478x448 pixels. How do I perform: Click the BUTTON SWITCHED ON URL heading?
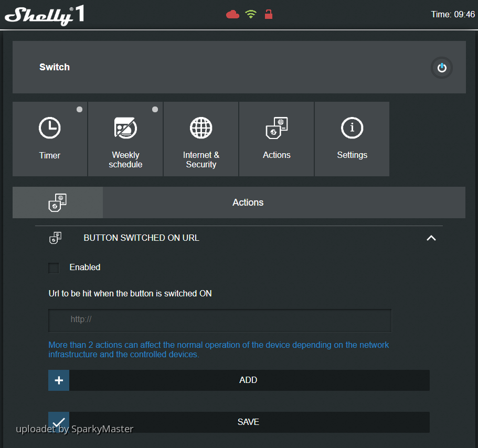coord(141,238)
